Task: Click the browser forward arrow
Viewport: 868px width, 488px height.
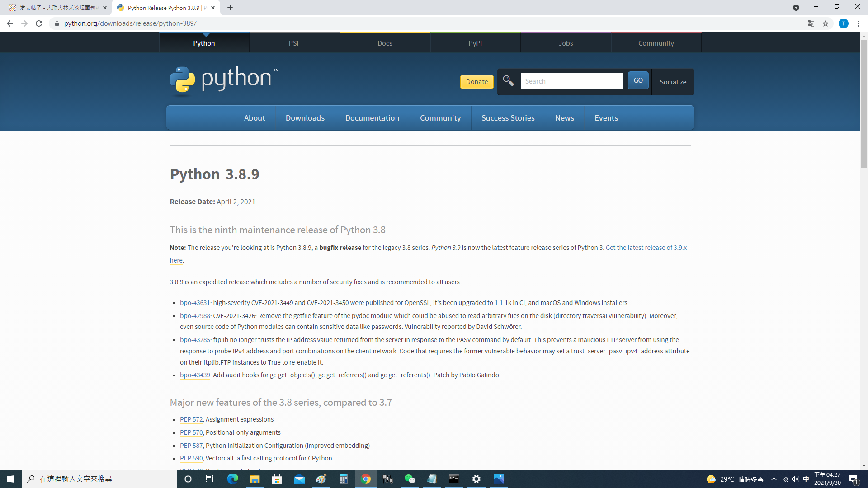Action: (24, 23)
